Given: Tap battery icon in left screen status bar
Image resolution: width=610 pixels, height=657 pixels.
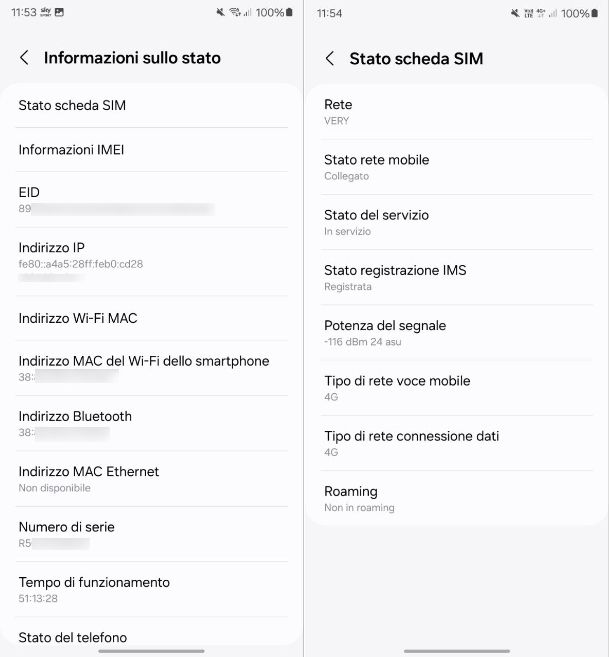Looking at the screenshot, I should (x=289, y=13).
